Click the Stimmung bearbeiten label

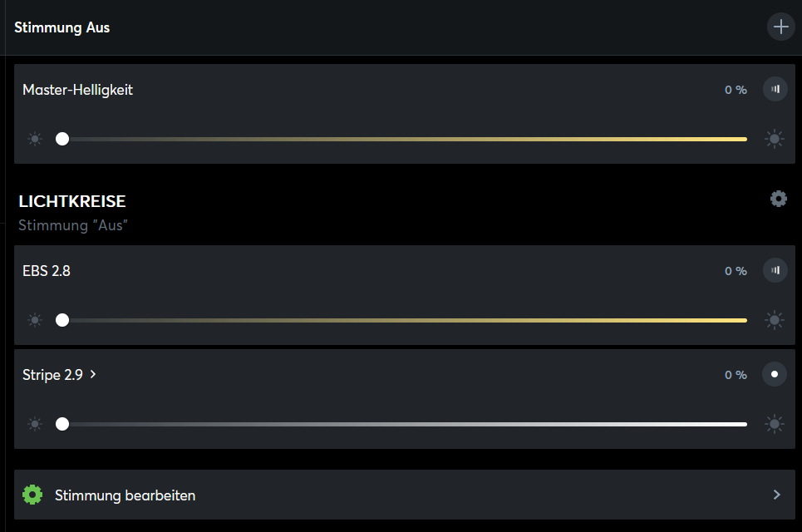(125, 495)
